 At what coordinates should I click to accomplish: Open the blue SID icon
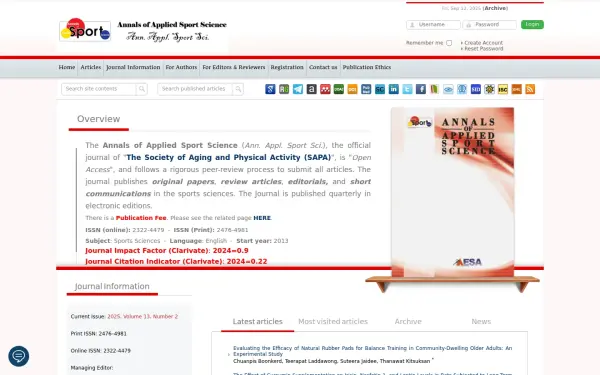476,89
